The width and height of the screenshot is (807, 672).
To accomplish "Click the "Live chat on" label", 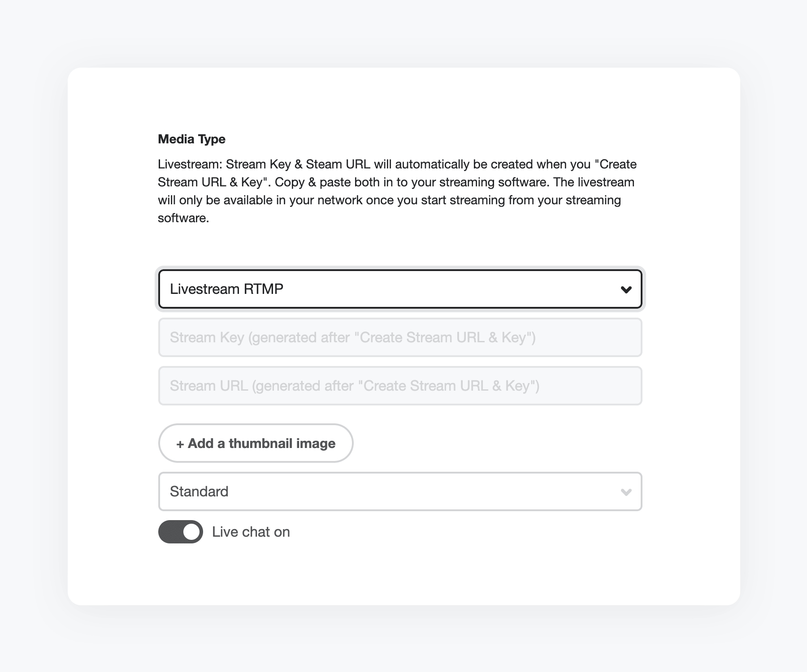I will 251,532.
